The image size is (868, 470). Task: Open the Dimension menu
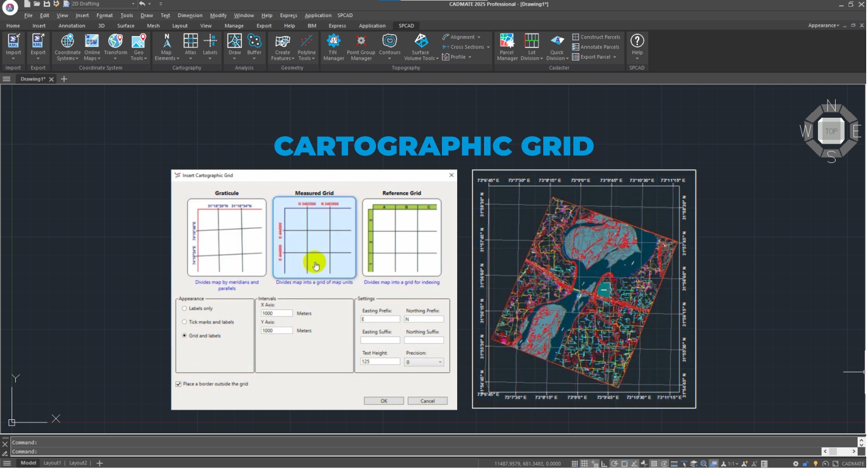pos(189,15)
